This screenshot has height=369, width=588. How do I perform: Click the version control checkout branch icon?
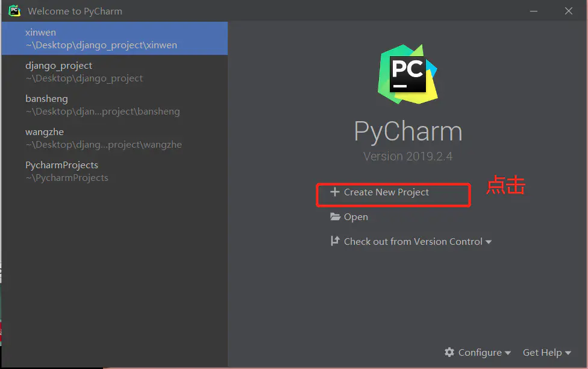(335, 241)
